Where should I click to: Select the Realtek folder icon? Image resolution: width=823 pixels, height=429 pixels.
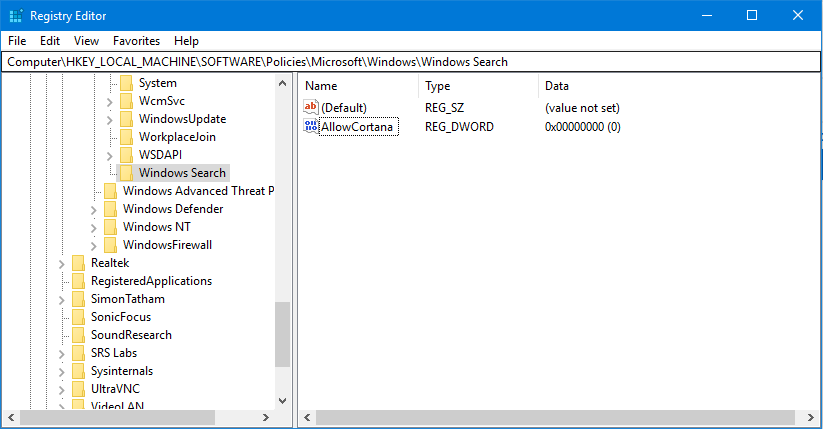click(78, 263)
